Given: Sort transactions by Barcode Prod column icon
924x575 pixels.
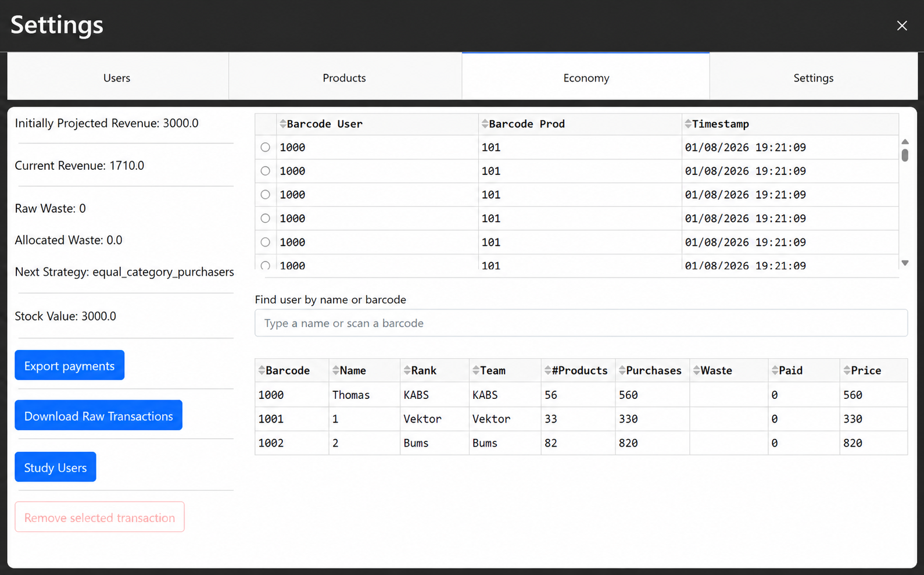Looking at the screenshot, I should tap(485, 124).
